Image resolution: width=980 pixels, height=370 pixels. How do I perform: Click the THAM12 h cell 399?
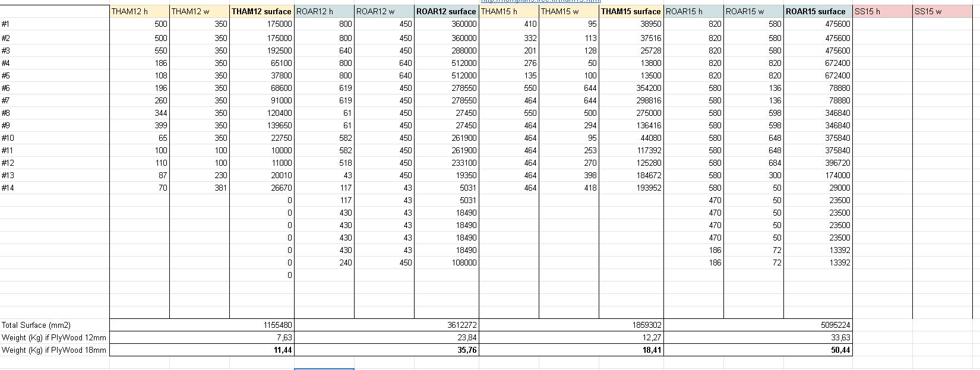[x=140, y=125]
